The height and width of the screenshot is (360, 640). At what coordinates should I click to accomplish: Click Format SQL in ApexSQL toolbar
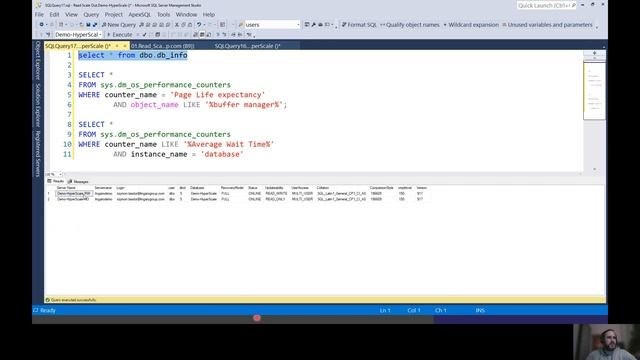pyautogui.click(x=359, y=25)
